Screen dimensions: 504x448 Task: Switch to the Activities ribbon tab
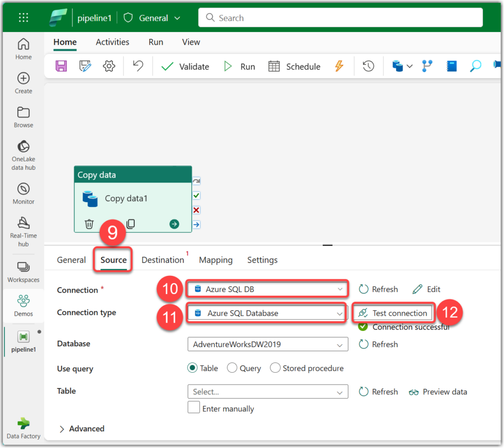tap(113, 42)
